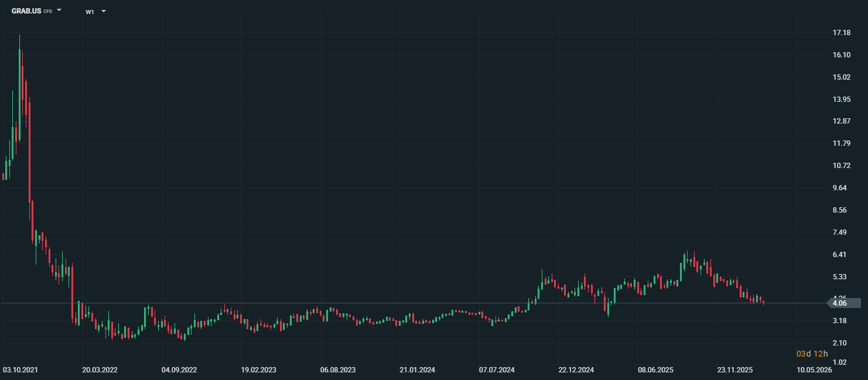This screenshot has height=380, width=868.
Task: Click the 20.03.2022 date label
Action: 100,371
